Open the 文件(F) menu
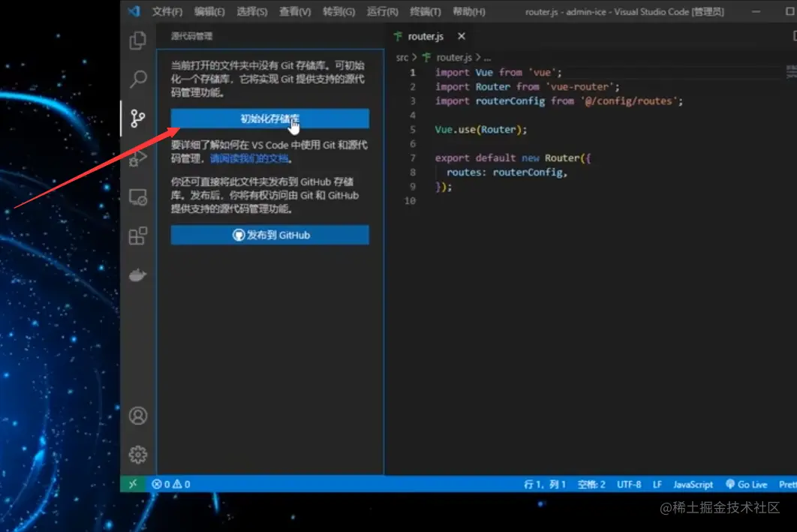This screenshot has width=797, height=532. tap(167, 12)
